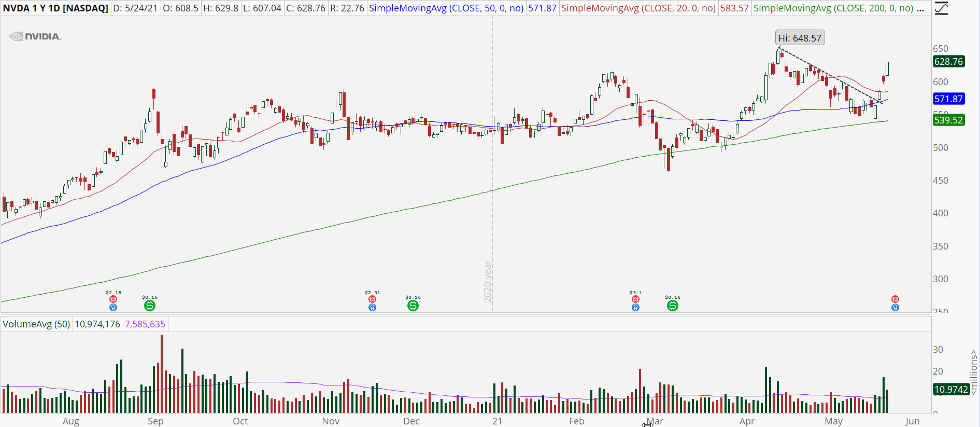Click the close value C: 628.76

(x=306, y=8)
